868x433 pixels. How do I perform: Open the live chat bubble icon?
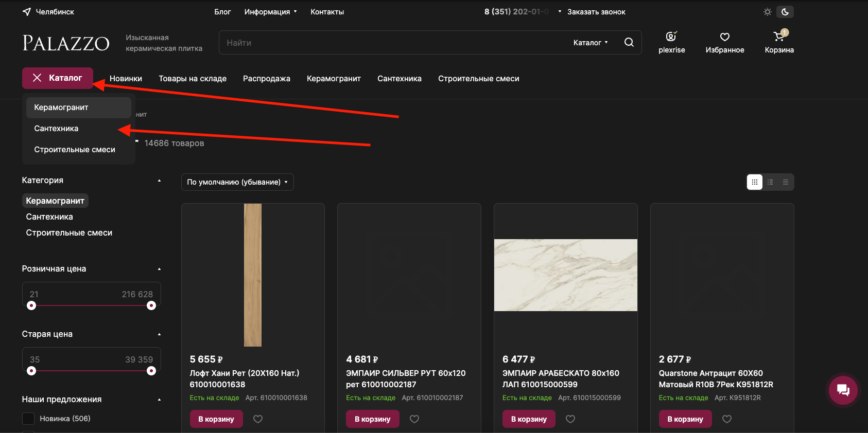(843, 390)
